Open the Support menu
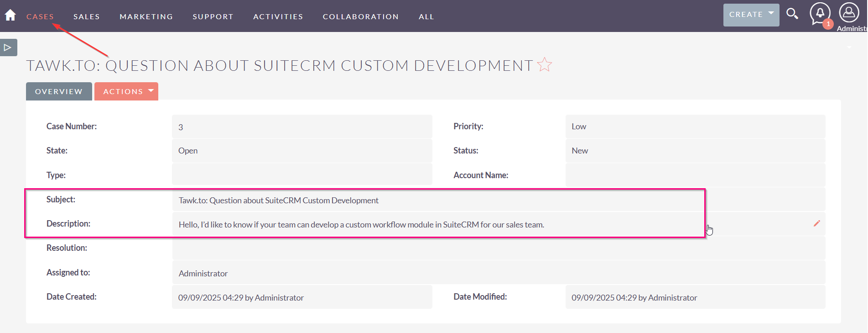 (213, 16)
